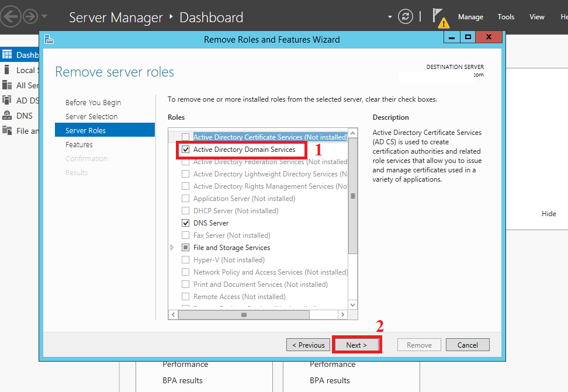Open the Manage menu
Screen dimensions: 568x392
pyautogui.click(x=470, y=16)
